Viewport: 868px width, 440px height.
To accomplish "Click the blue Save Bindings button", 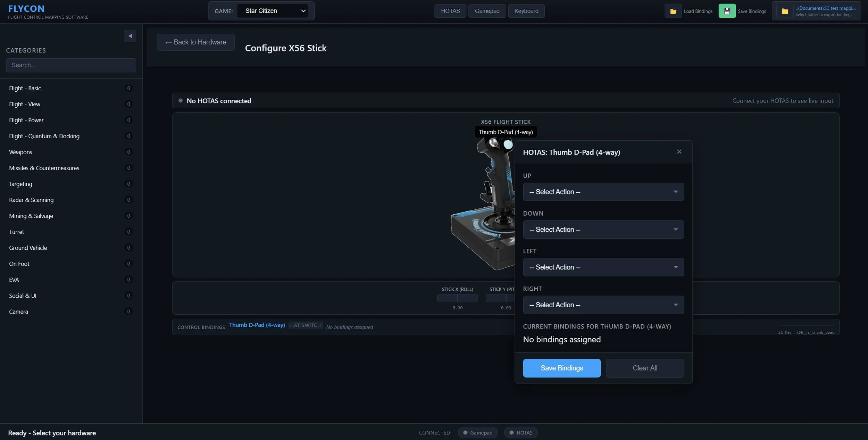I will [561, 368].
